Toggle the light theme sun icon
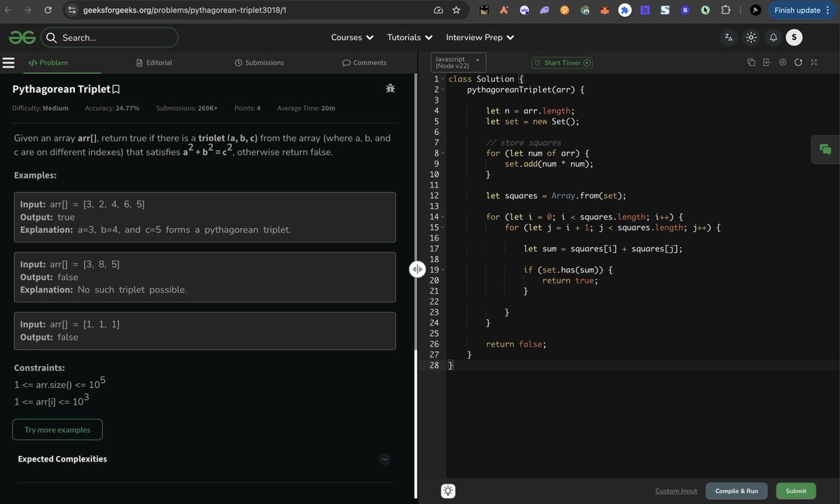This screenshot has width=840, height=504. click(751, 38)
